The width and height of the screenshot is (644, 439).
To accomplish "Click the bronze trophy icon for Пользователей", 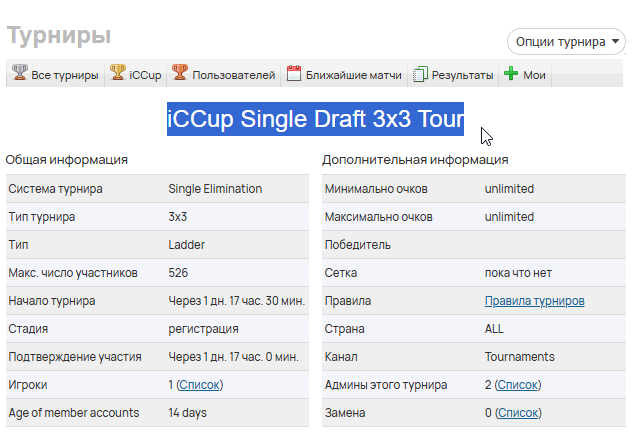I will coord(179,73).
